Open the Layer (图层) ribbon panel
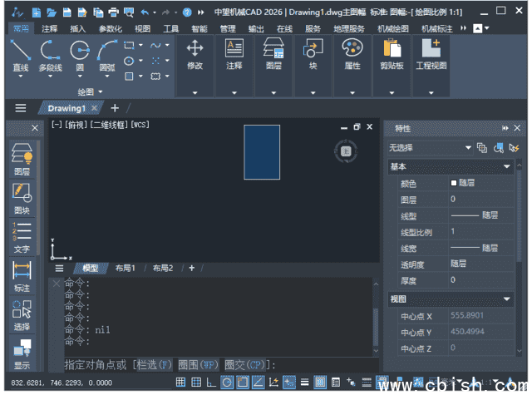Image resolution: width=532 pixels, height=395 pixels. (273, 66)
